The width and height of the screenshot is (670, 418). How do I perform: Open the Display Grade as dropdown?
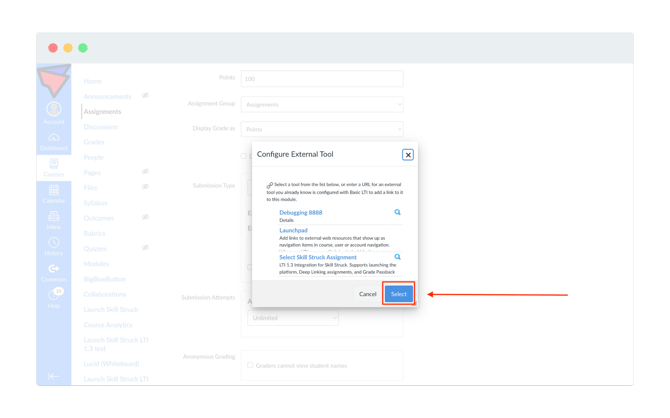coord(322,129)
